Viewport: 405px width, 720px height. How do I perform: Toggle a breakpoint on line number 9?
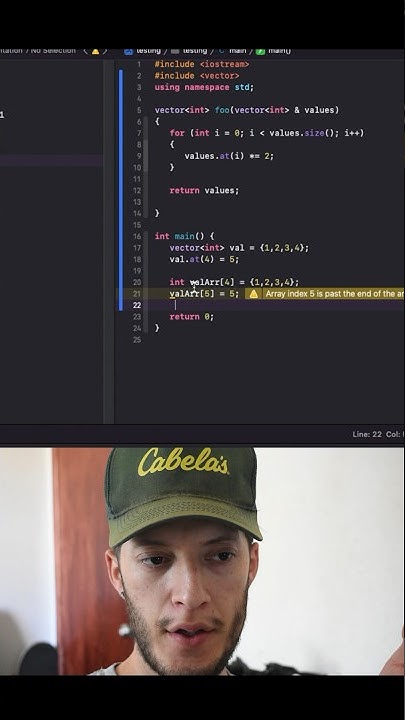click(139, 156)
